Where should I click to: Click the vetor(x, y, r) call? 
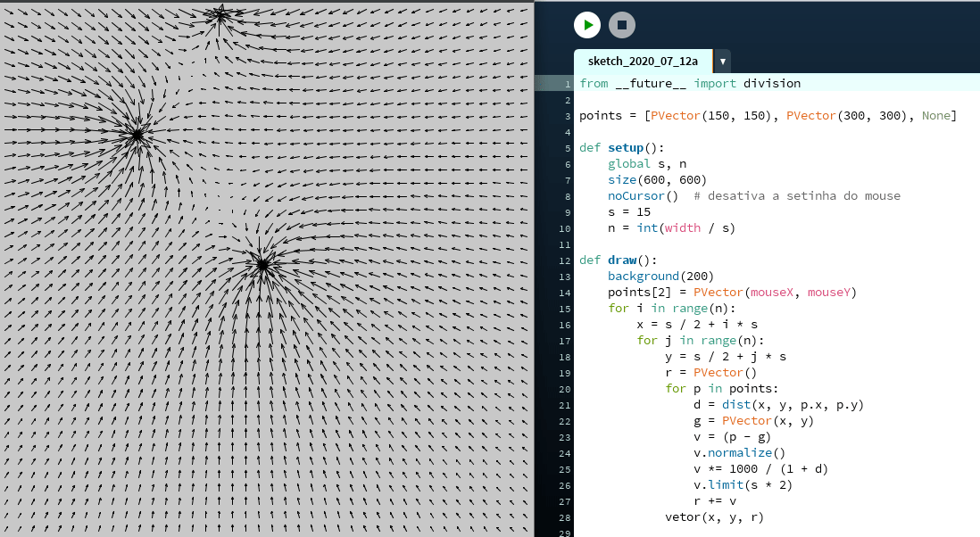coord(714,516)
